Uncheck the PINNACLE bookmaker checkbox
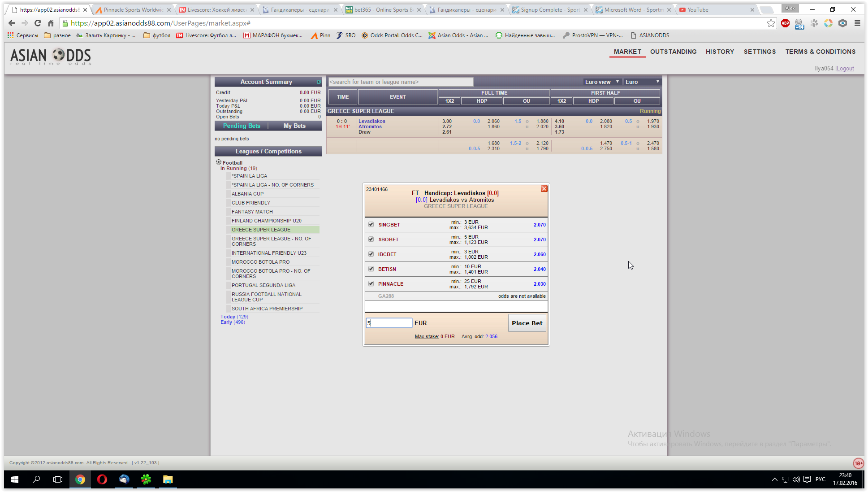 371,283
